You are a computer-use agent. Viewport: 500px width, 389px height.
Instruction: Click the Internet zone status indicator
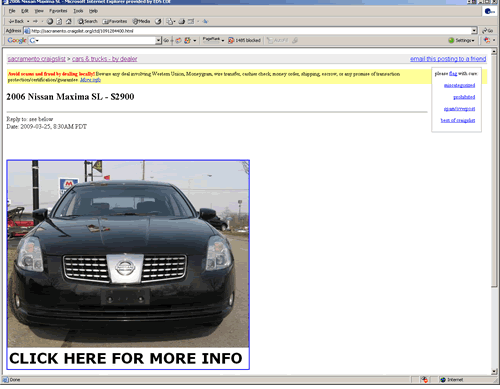(x=452, y=380)
